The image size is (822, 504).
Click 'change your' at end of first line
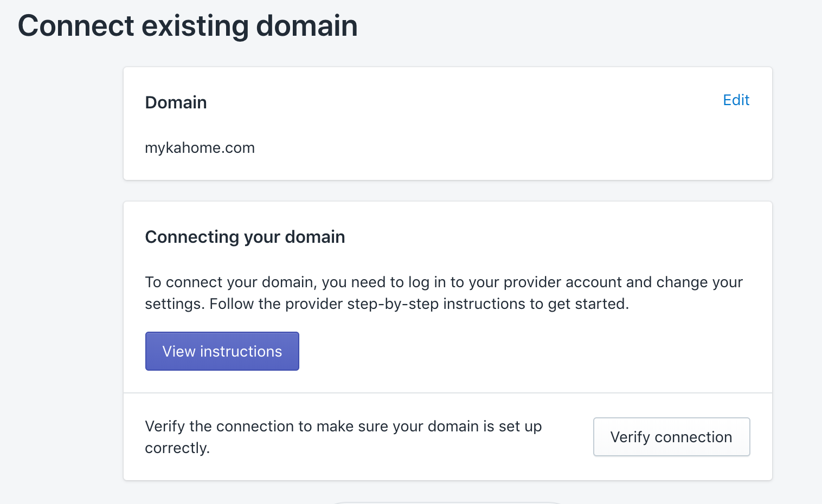(699, 282)
